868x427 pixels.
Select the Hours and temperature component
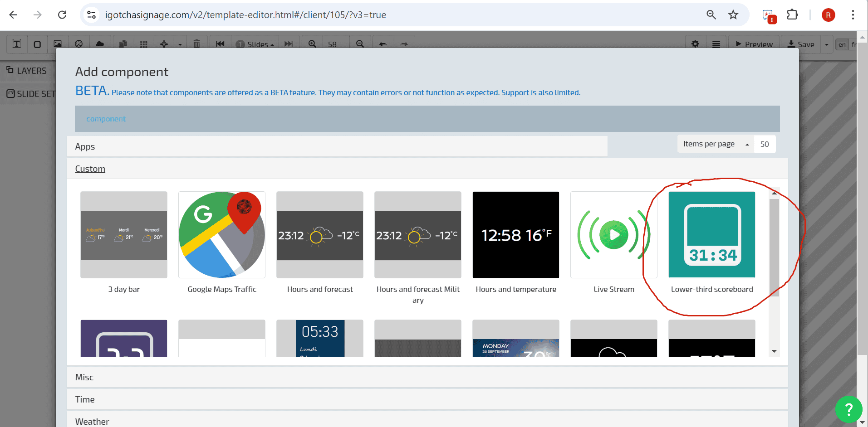pyautogui.click(x=515, y=235)
